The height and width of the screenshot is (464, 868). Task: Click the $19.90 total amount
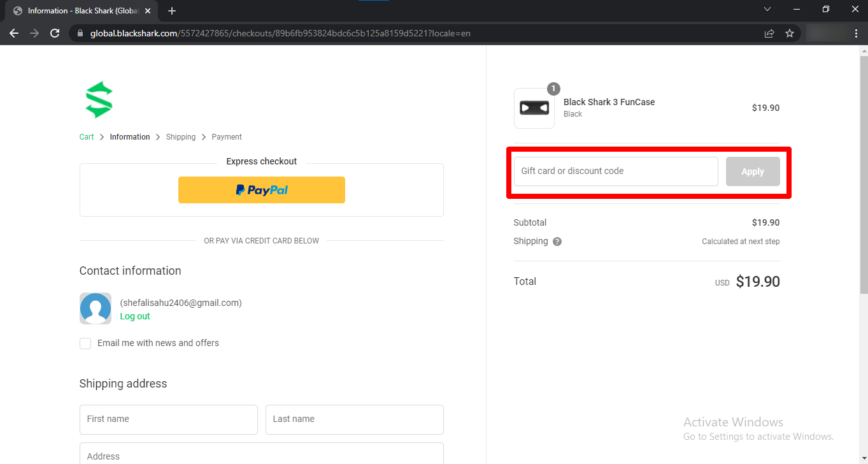point(758,282)
